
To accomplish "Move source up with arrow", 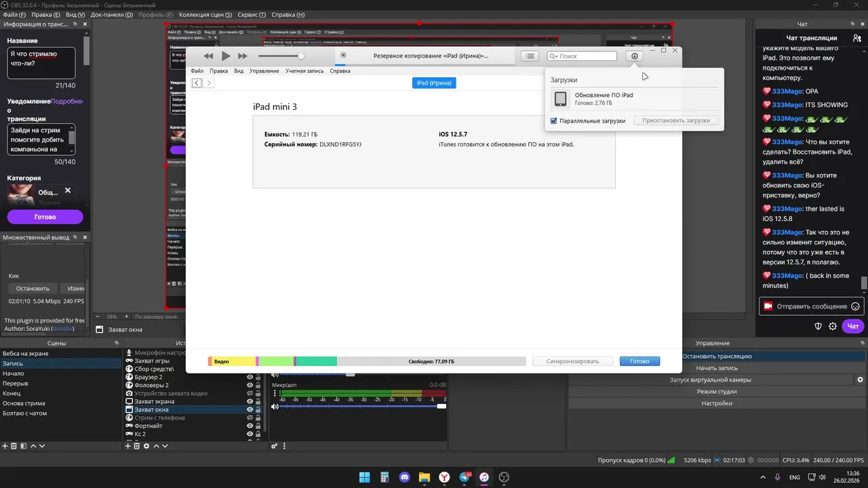I will [x=157, y=446].
